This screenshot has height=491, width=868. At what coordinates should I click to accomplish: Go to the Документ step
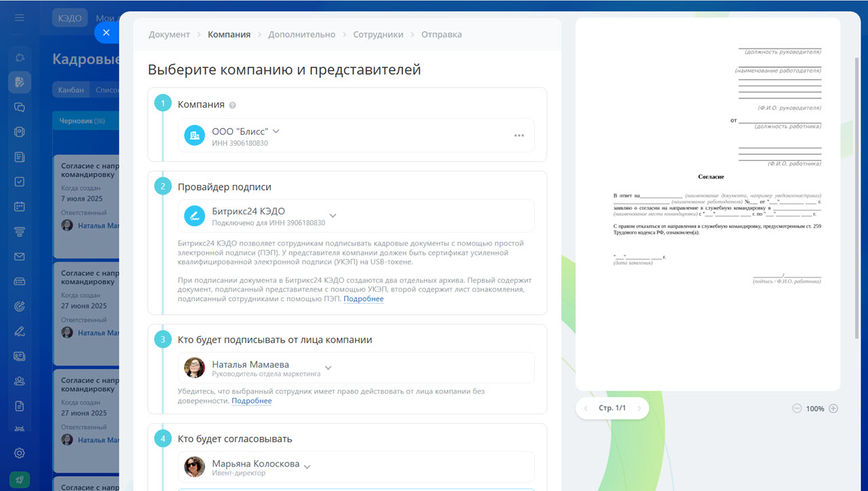(169, 35)
